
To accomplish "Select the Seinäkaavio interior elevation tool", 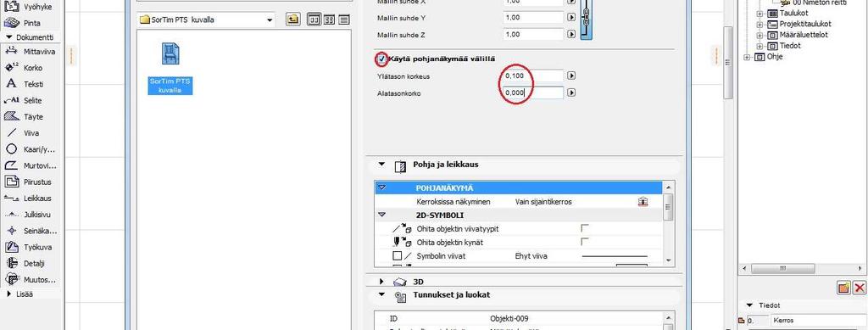I will point(30,231).
